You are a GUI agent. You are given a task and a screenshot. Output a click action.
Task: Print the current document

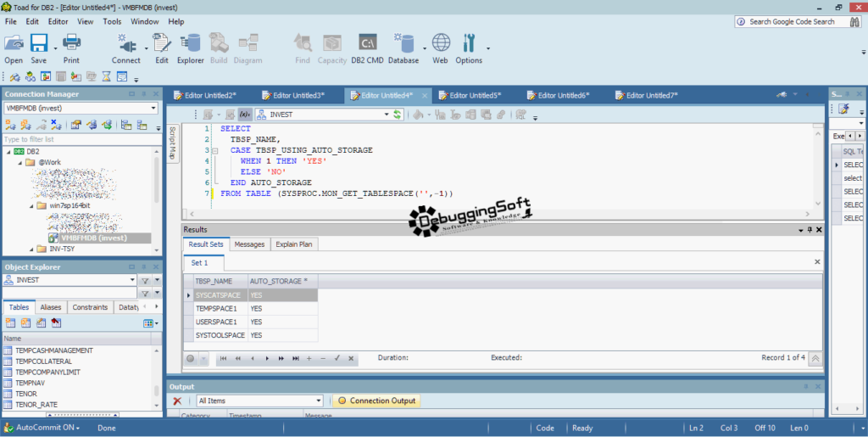point(71,48)
